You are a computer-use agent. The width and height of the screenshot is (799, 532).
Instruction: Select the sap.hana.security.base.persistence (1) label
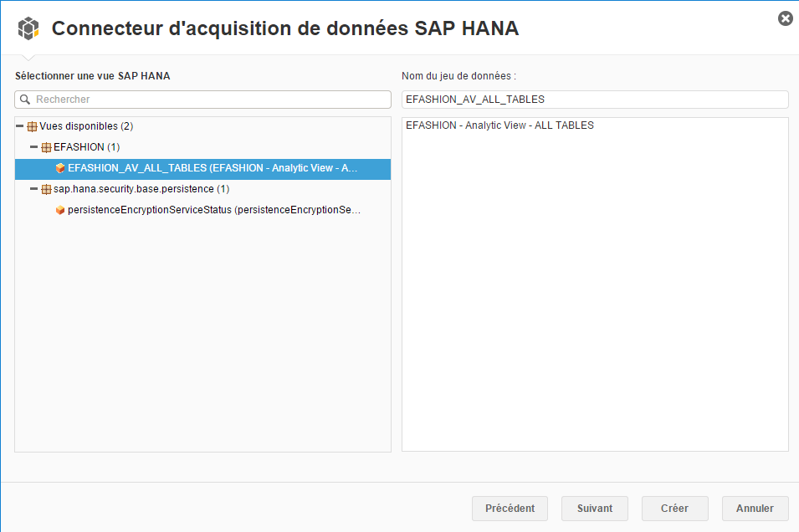tap(141, 188)
